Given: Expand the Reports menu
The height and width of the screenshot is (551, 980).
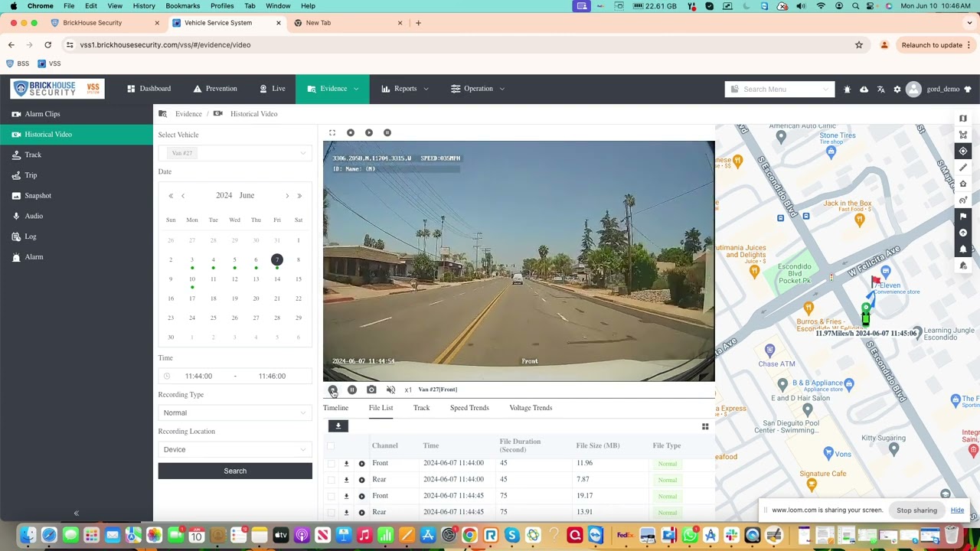Looking at the screenshot, I should tap(405, 89).
